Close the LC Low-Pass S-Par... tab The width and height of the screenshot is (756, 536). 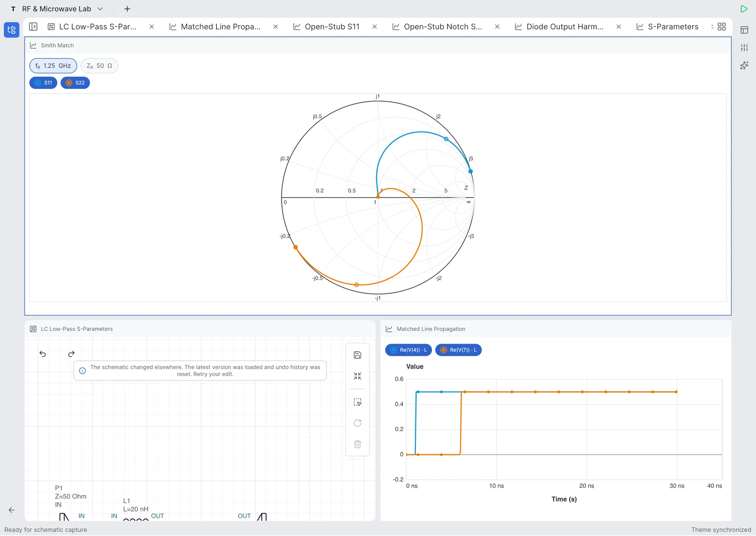[152, 27]
